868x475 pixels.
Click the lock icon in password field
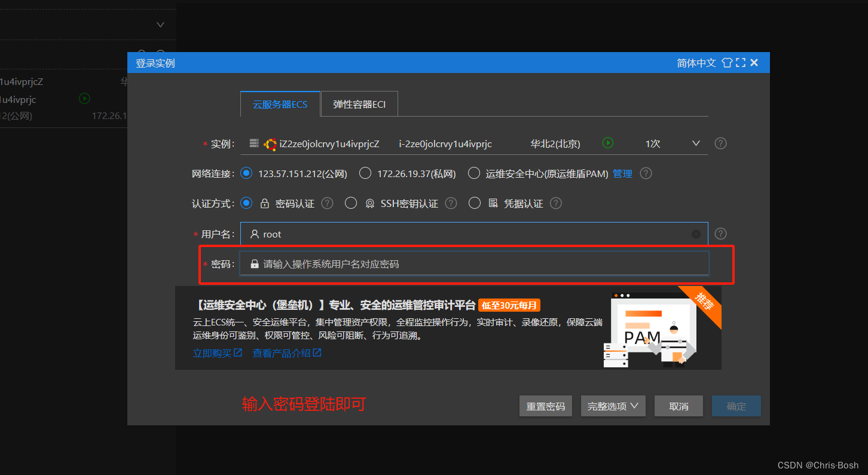[255, 264]
